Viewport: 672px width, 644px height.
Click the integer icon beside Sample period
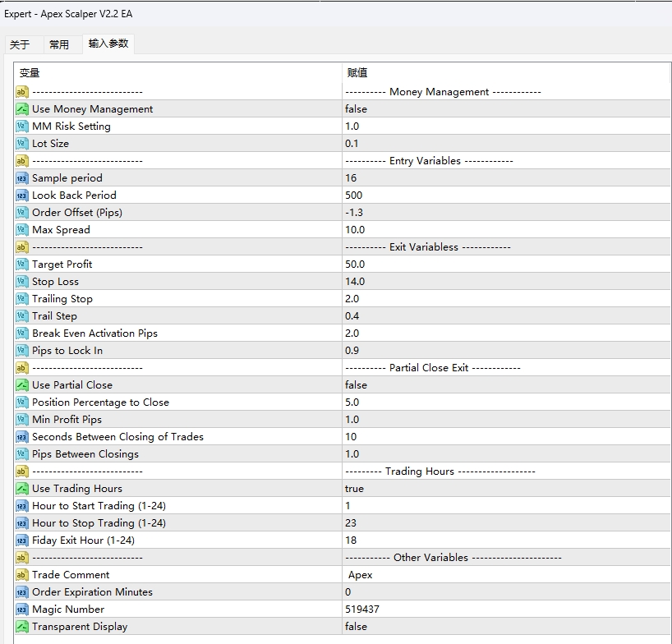(x=22, y=178)
